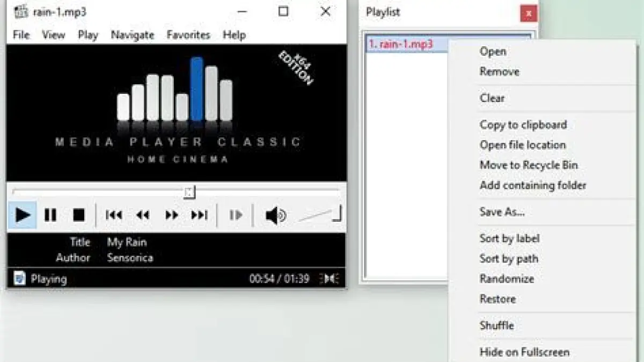Pause the playing track

coord(50,215)
